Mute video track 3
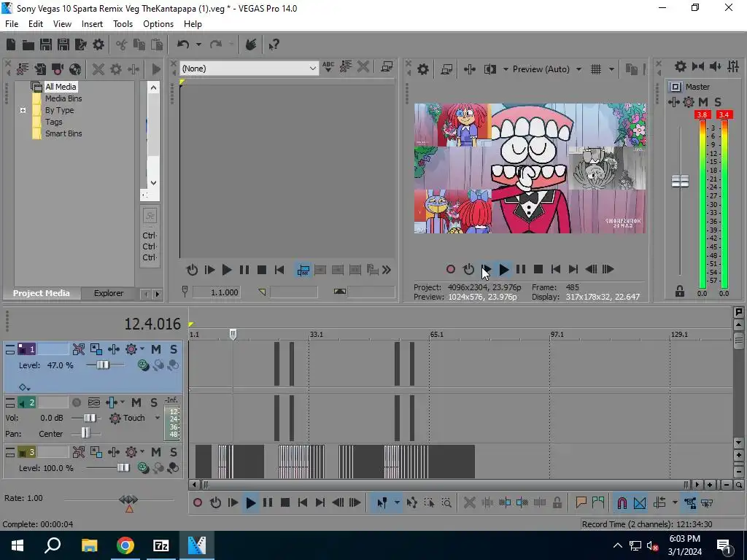The image size is (747, 560). click(x=156, y=452)
